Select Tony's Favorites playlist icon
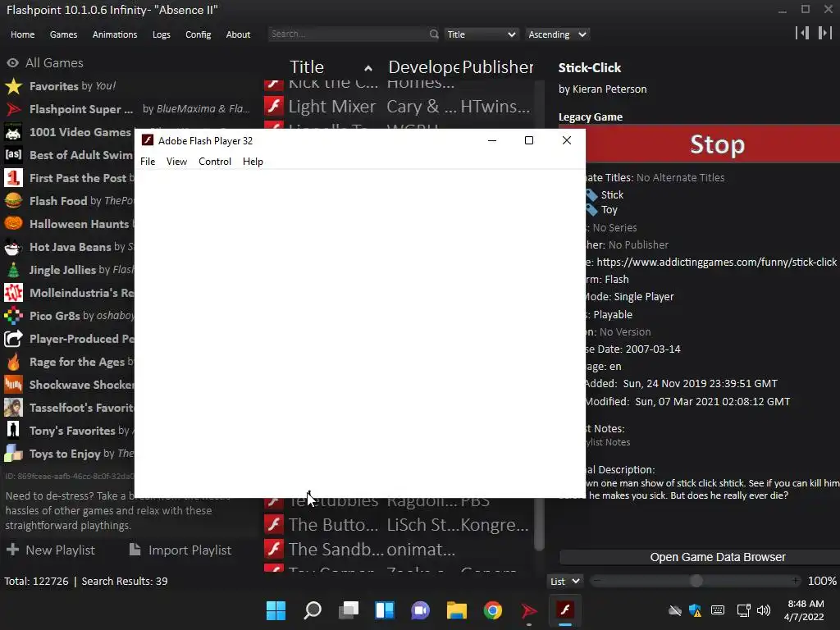Screen dimensions: 840x630 click(x=13, y=431)
